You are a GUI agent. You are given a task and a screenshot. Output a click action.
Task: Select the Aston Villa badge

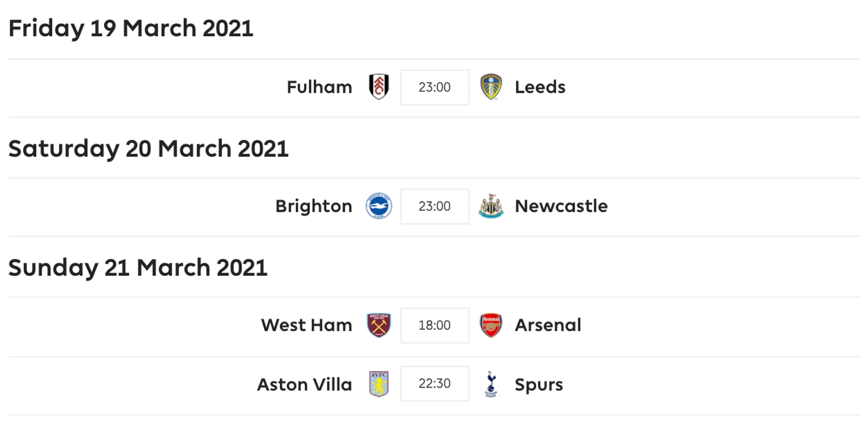coord(379,384)
